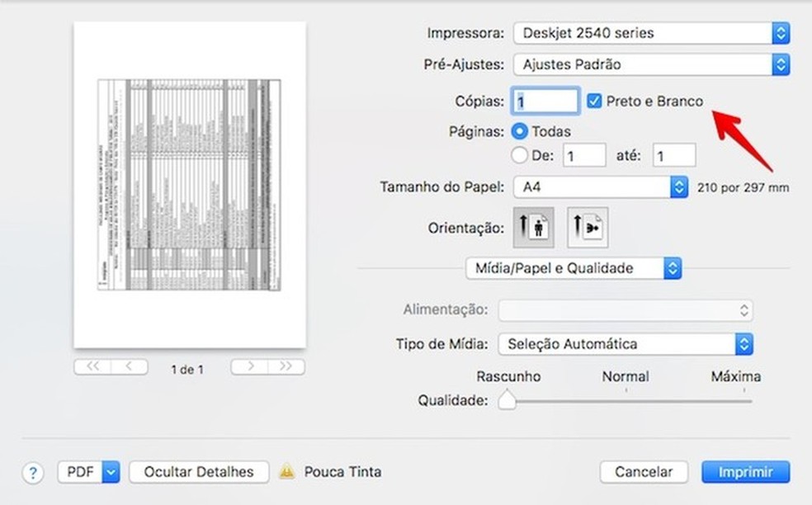Click the Qualidade slider handle
Viewport: 812px width, 505px height.
[x=507, y=400]
